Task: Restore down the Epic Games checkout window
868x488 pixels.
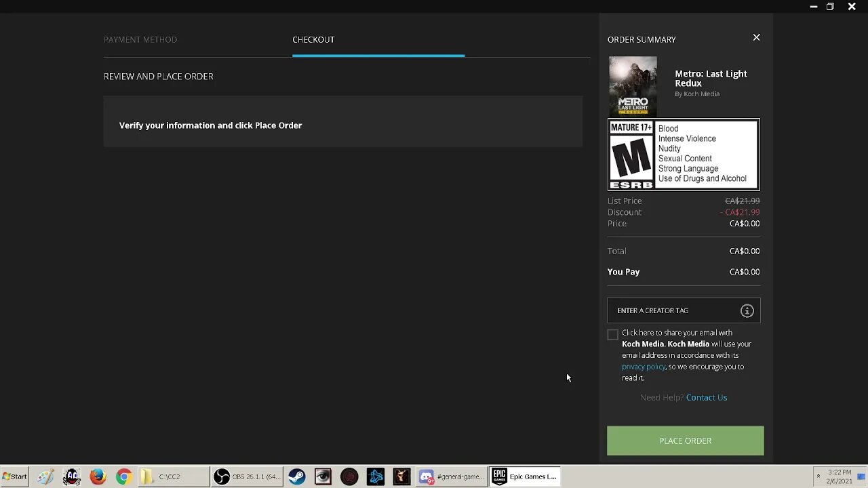Action: pyautogui.click(x=829, y=7)
